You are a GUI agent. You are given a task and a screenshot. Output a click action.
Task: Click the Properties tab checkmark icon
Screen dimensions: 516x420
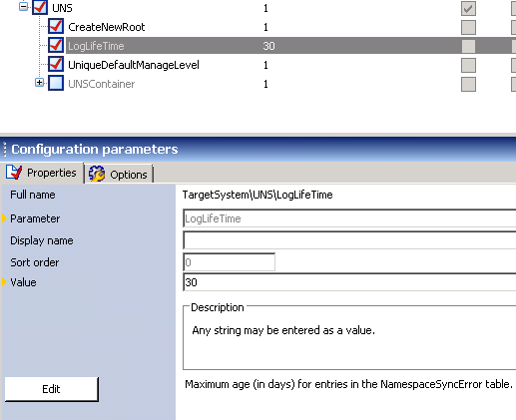point(14,173)
